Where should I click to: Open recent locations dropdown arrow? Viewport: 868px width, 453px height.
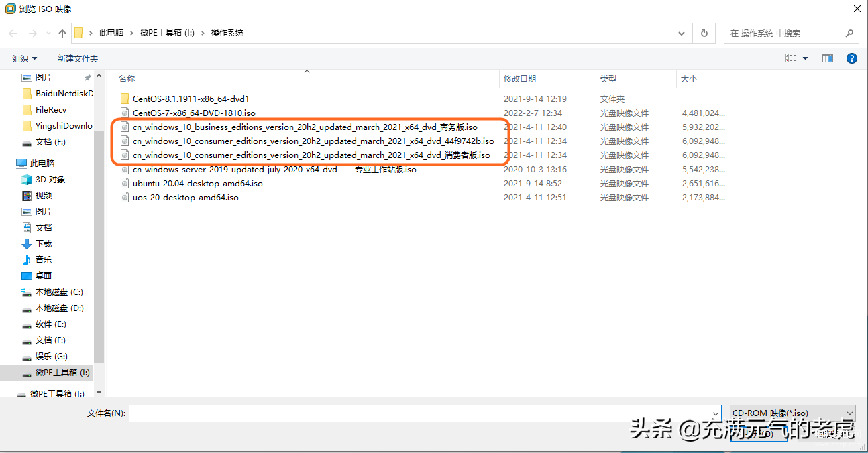[x=47, y=33]
